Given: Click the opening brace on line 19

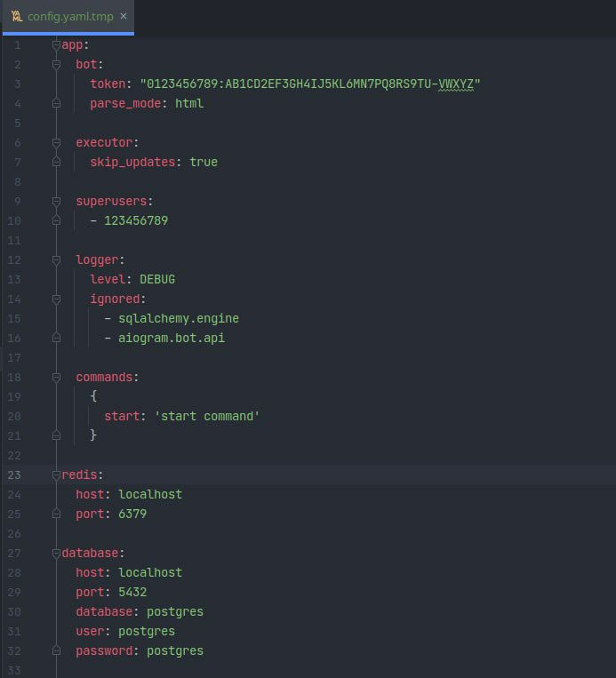Looking at the screenshot, I should click(93, 396).
